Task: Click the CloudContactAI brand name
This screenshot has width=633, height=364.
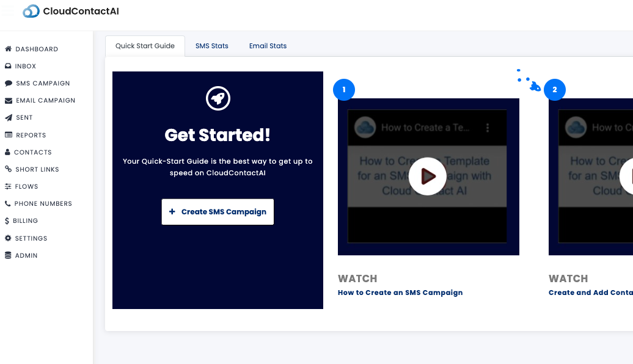Action: tap(81, 12)
